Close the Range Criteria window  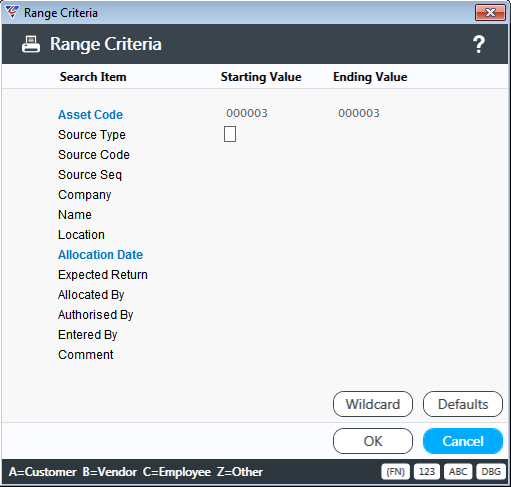click(490, 13)
